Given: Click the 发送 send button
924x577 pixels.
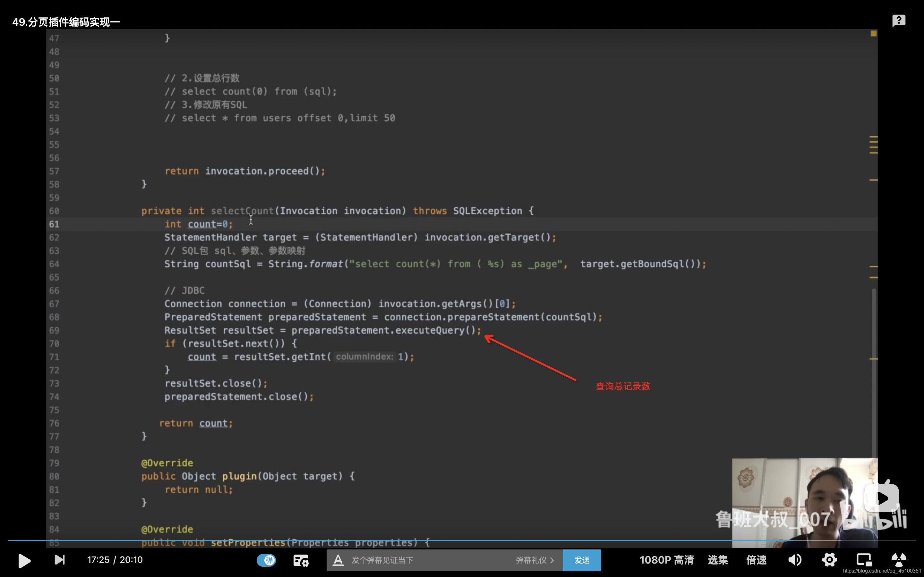Looking at the screenshot, I should (x=581, y=560).
